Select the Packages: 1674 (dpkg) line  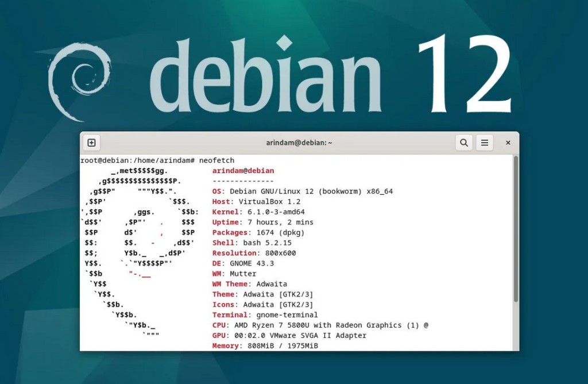tap(258, 233)
